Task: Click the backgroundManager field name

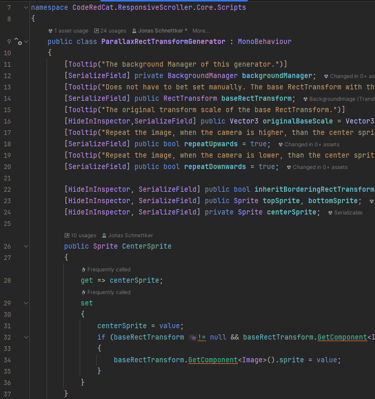Action: tap(277, 76)
